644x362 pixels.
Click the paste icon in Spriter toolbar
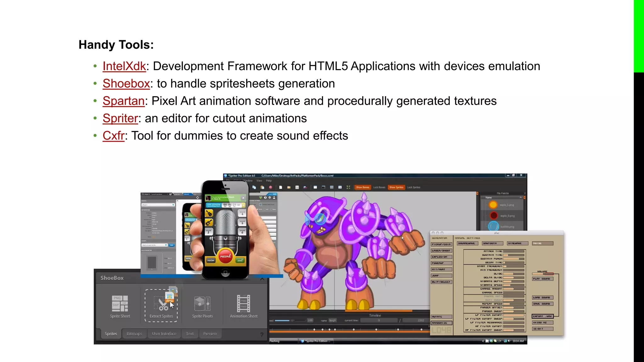pos(262,187)
